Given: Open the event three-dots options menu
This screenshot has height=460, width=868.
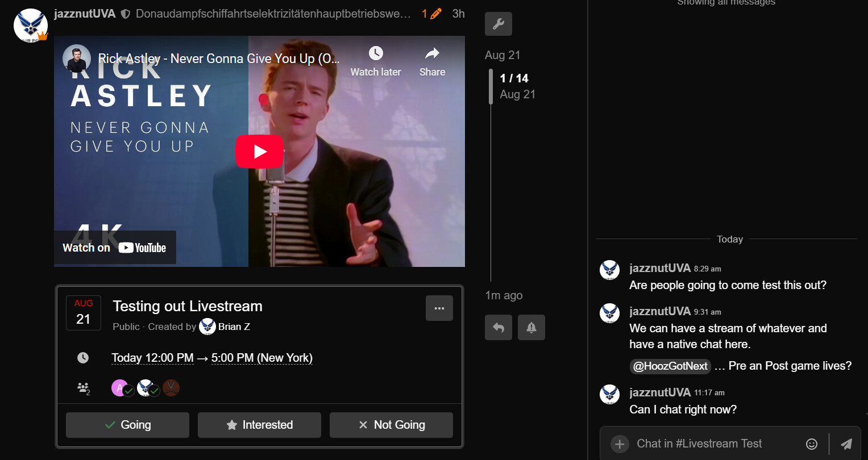Looking at the screenshot, I should pyautogui.click(x=439, y=308).
